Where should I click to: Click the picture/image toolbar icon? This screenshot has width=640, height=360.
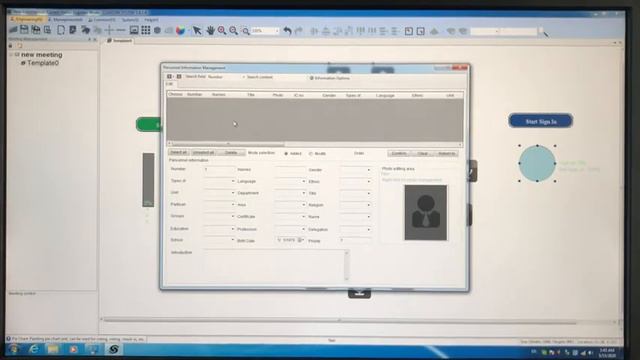point(134,30)
